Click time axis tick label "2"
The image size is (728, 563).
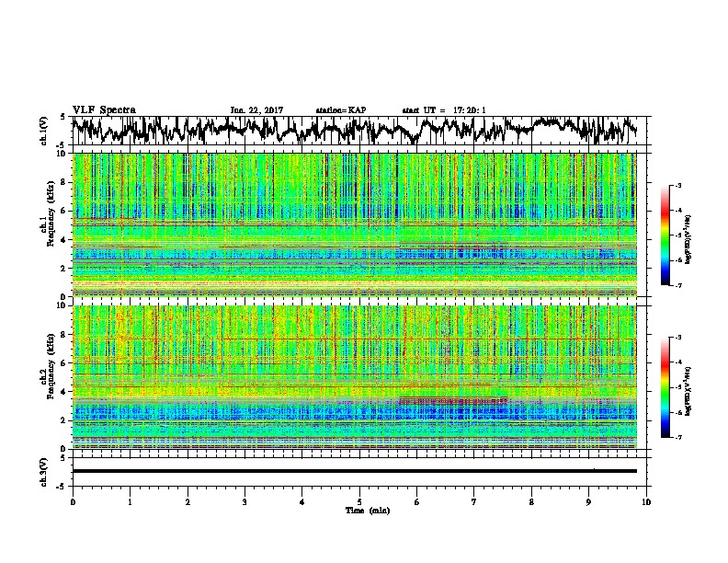[x=188, y=501]
